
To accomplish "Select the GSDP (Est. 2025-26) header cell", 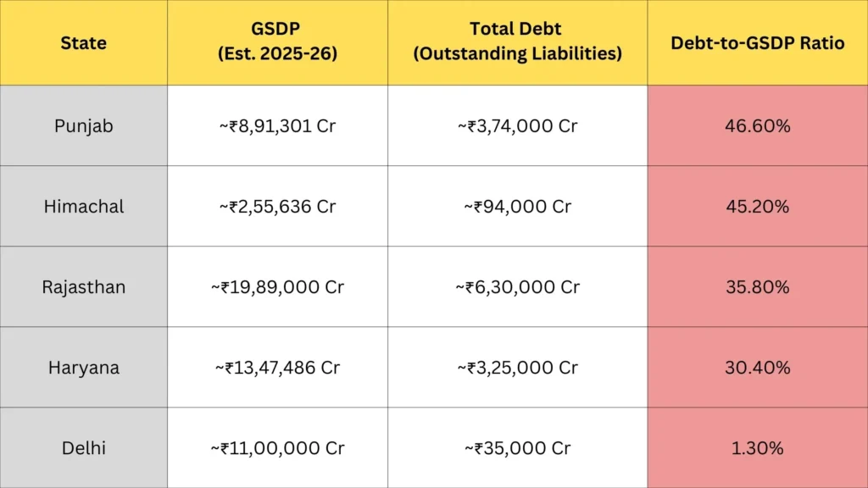I will tap(277, 43).
